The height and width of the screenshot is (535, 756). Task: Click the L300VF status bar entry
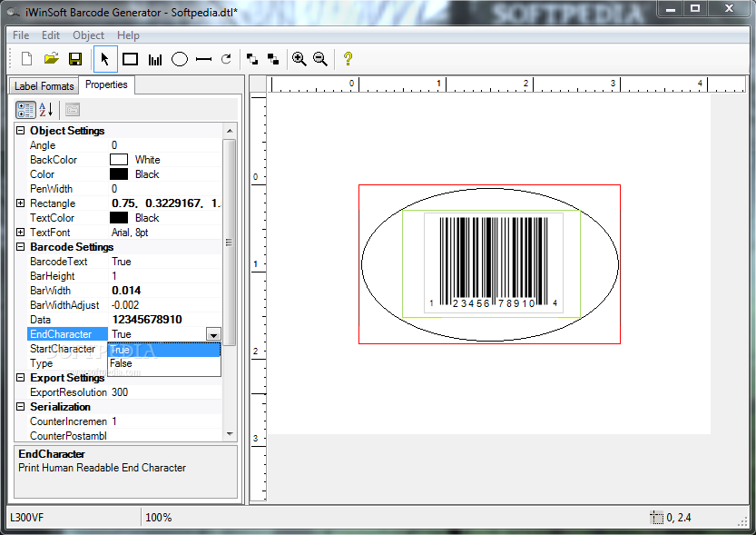pos(27,518)
